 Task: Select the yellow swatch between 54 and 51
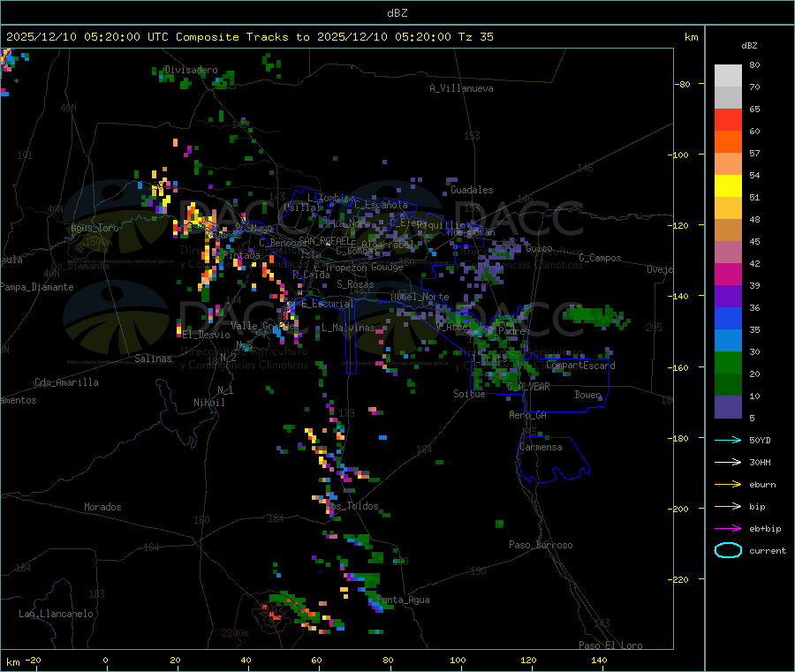point(728,186)
